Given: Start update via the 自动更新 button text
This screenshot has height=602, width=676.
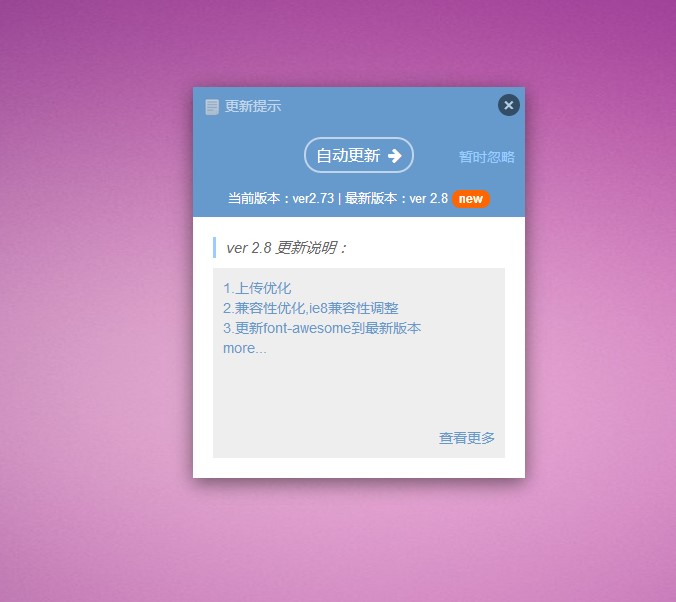Looking at the screenshot, I should (x=348, y=155).
